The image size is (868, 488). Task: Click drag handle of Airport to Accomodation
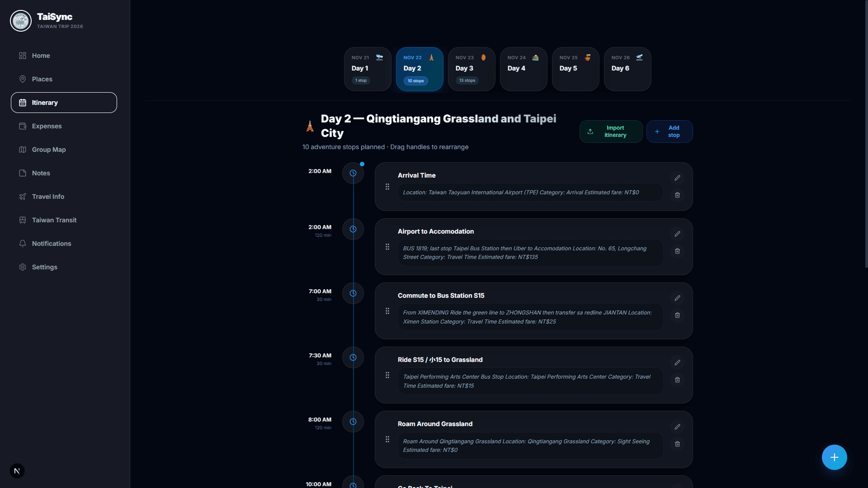[x=387, y=247]
